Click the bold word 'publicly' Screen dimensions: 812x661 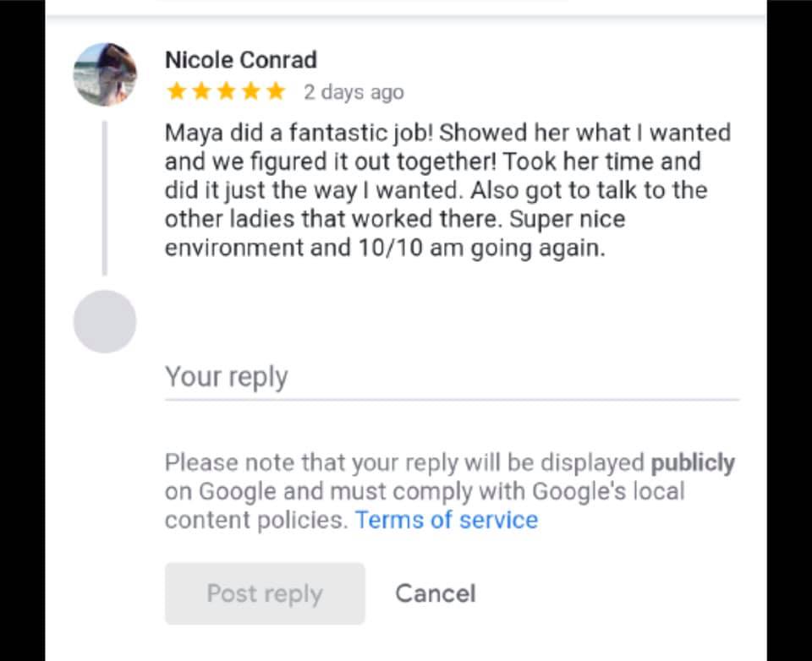[692, 463]
